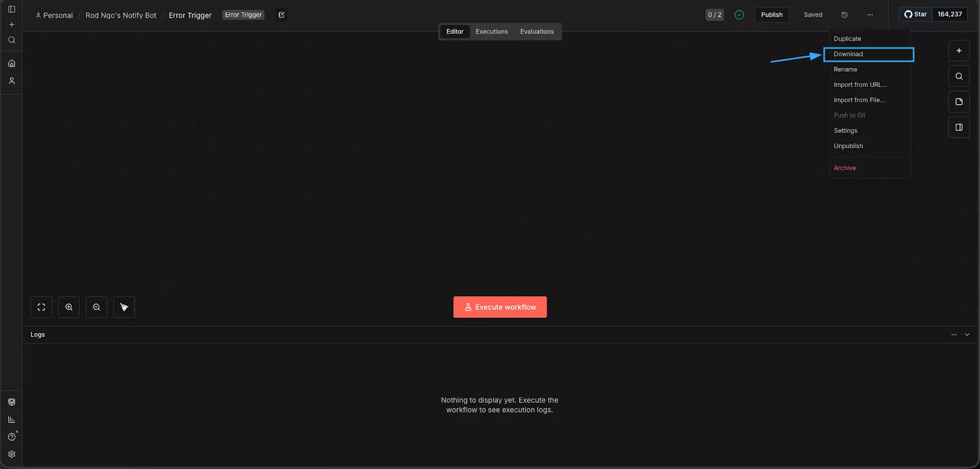
Task: Open settings gear in left sidebar
Action: [x=12, y=454]
